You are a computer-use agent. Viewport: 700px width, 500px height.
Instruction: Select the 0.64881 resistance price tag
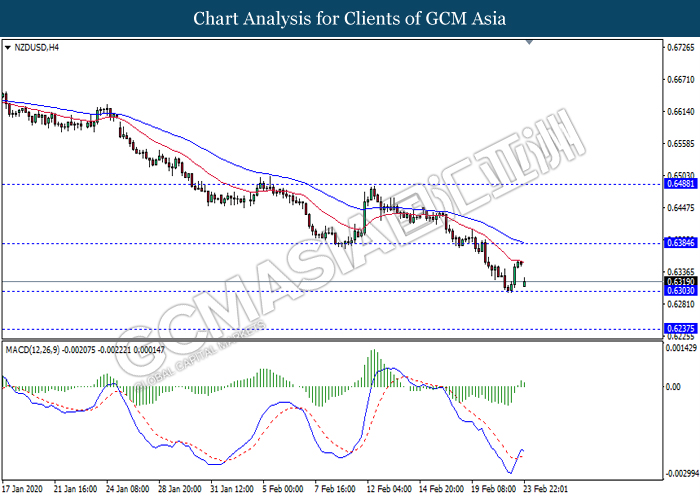coord(679,184)
